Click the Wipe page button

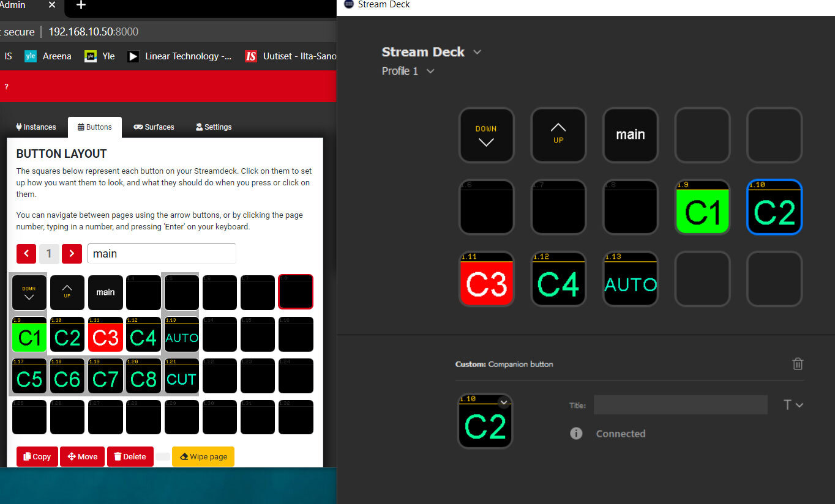203,456
